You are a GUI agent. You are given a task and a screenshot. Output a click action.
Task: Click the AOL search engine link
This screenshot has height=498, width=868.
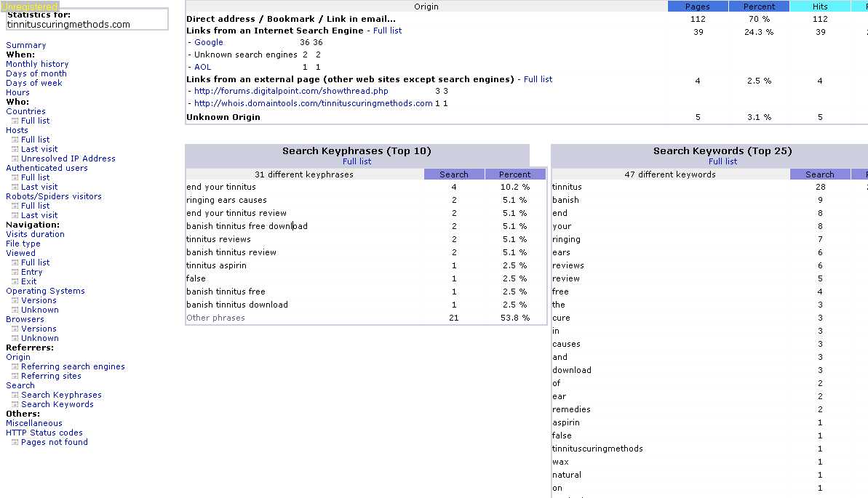(x=202, y=67)
